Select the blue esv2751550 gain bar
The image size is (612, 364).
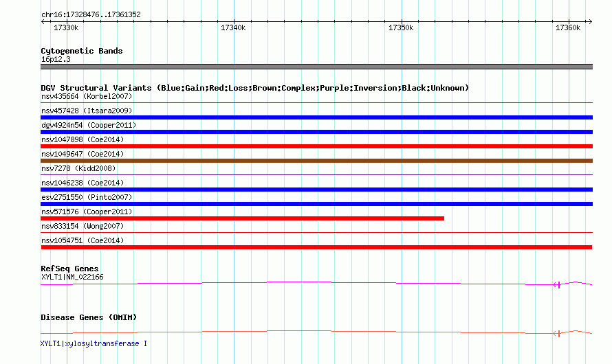(x=316, y=204)
